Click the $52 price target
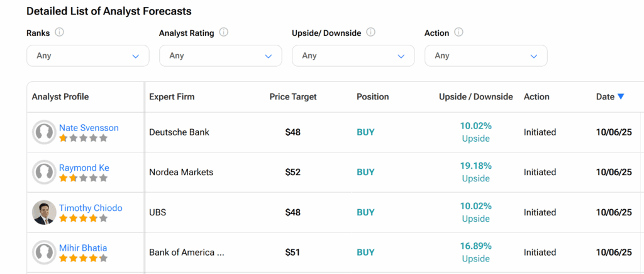The width and height of the screenshot is (644, 274). (x=293, y=172)
